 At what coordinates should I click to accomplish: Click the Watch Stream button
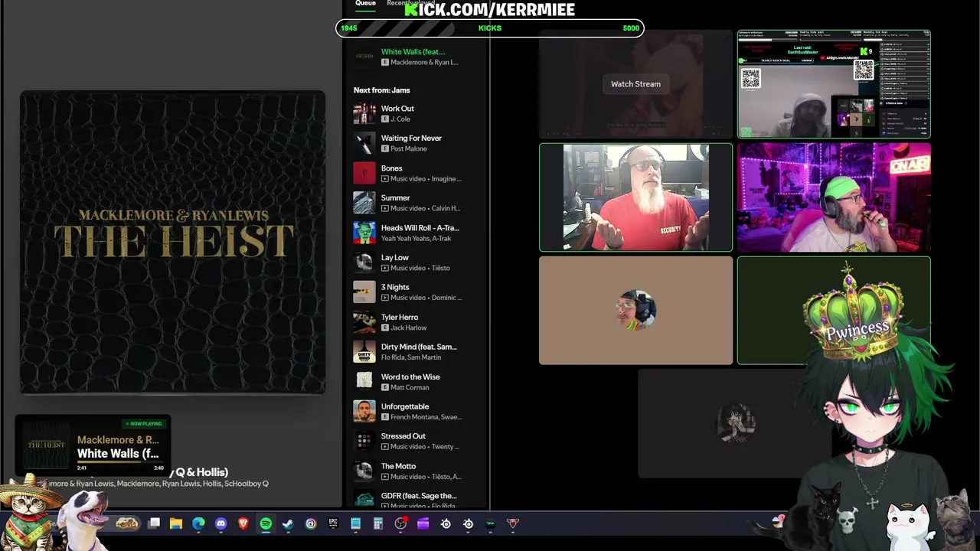pos(635,84)
